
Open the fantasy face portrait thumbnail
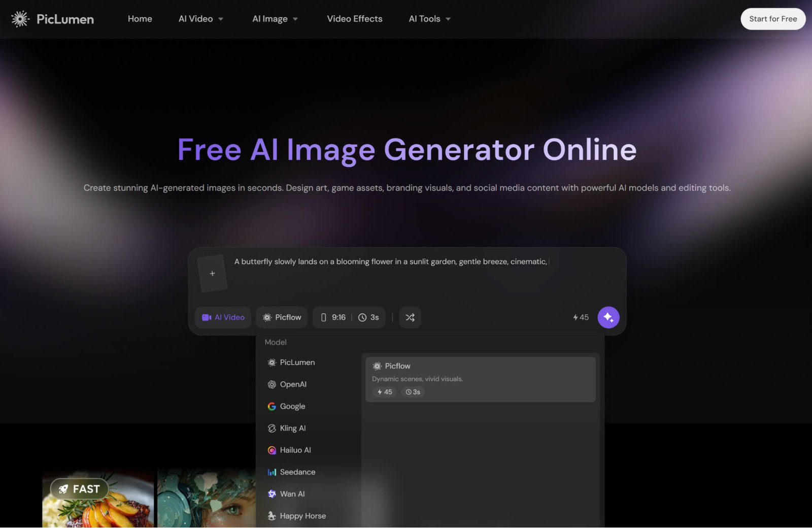pyautogui.click(x=207, y=499)
